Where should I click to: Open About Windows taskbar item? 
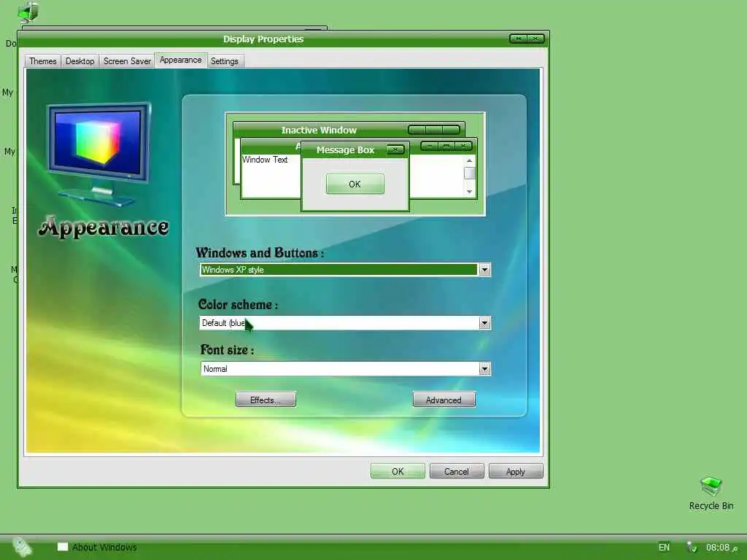97,547
